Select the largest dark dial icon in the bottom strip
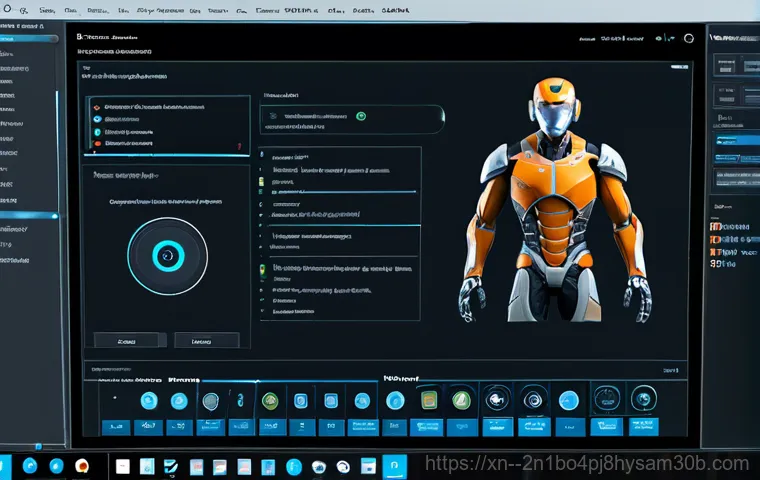The image size is (760, 480). [606, 399]
